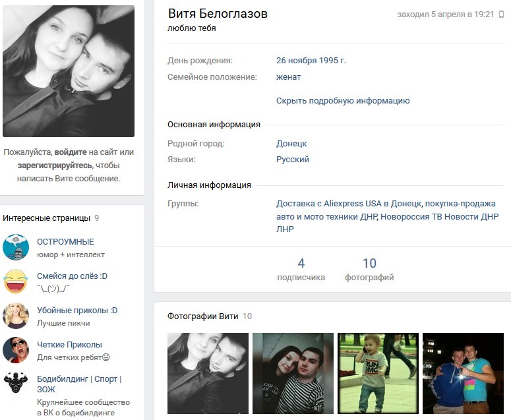Click the Крупнейшее сообщество в ВК description
The width and height of the screenshot is (511, 420).
[x=84, y=407]
